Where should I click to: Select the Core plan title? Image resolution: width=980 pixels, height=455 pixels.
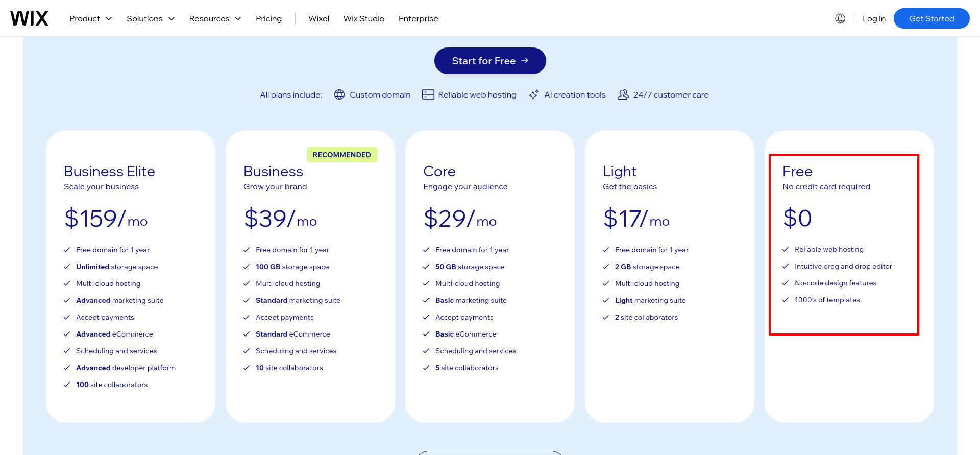[439, 171]
